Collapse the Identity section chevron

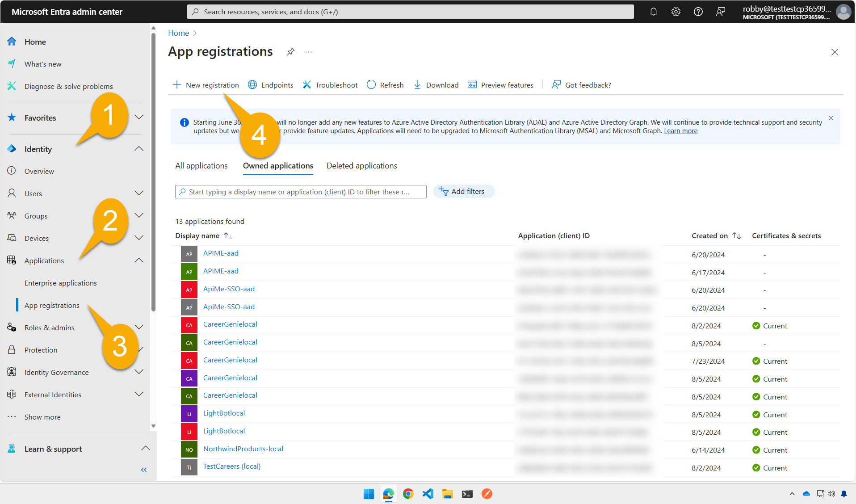click(139, 149)
